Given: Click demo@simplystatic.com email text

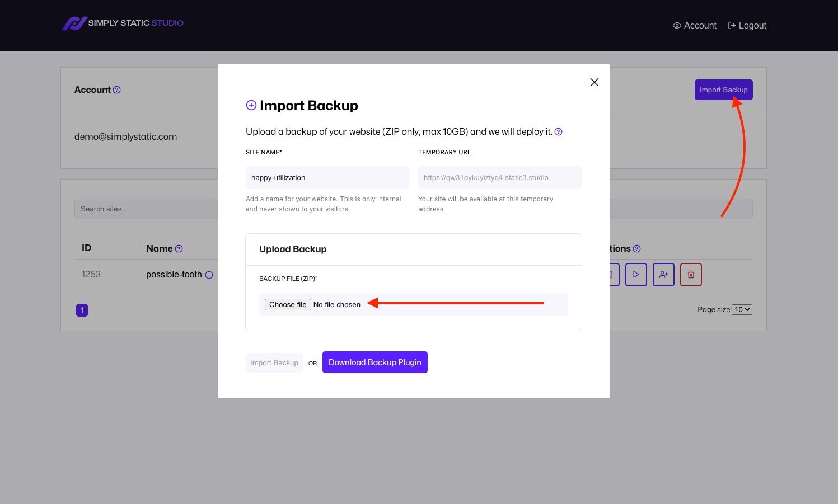Looking at the screenshot, I should coord(125,137).
